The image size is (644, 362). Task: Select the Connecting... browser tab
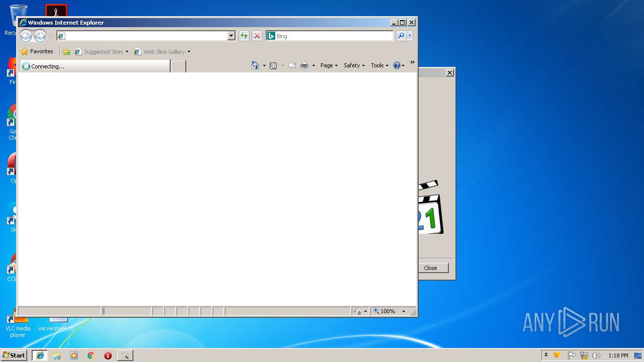click(95, 66)
